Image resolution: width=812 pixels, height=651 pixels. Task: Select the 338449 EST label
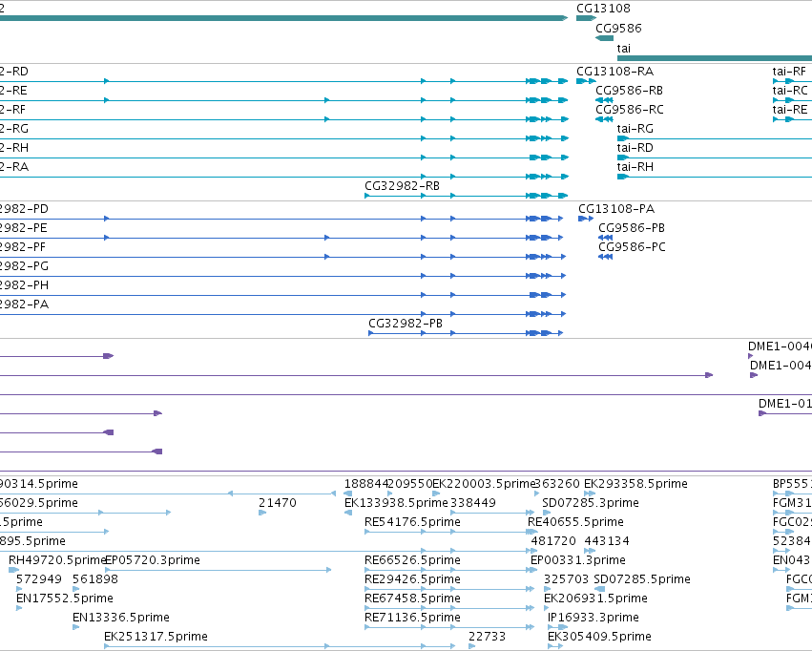473,503
